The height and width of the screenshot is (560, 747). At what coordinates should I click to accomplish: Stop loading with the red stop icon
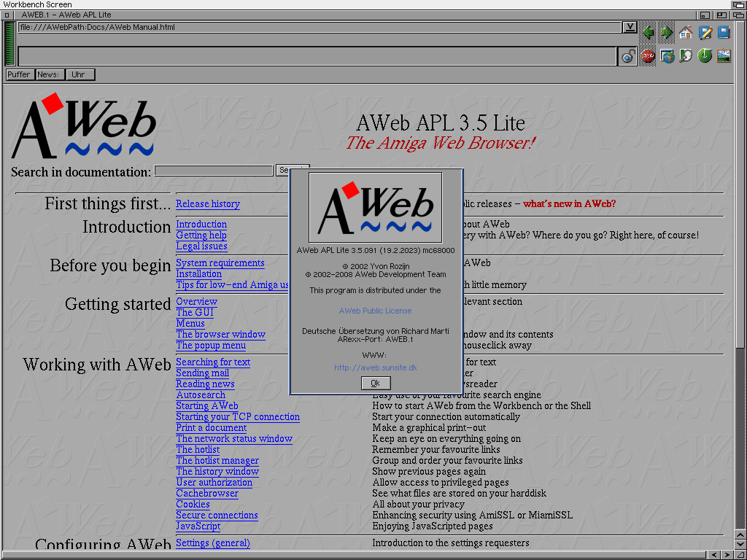point(648,56)
